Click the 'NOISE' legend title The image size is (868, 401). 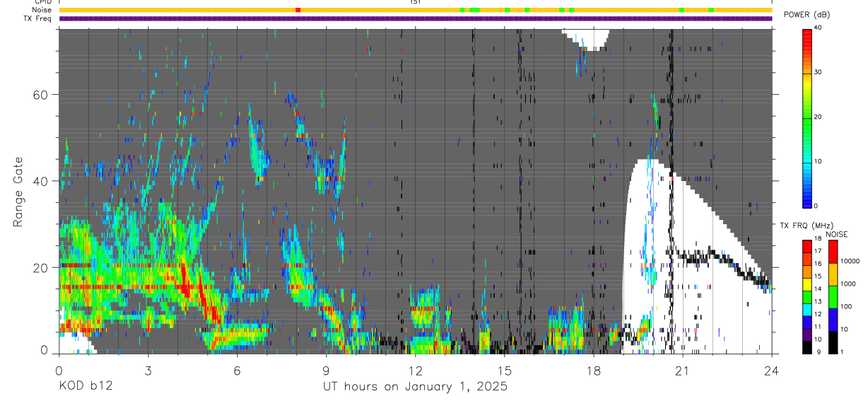pyautogui.click(x=836, y=234)
